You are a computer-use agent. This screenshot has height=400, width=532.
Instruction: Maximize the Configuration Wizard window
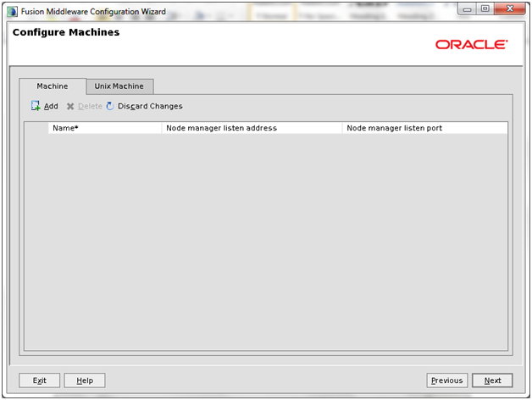[x=485, y=9]
